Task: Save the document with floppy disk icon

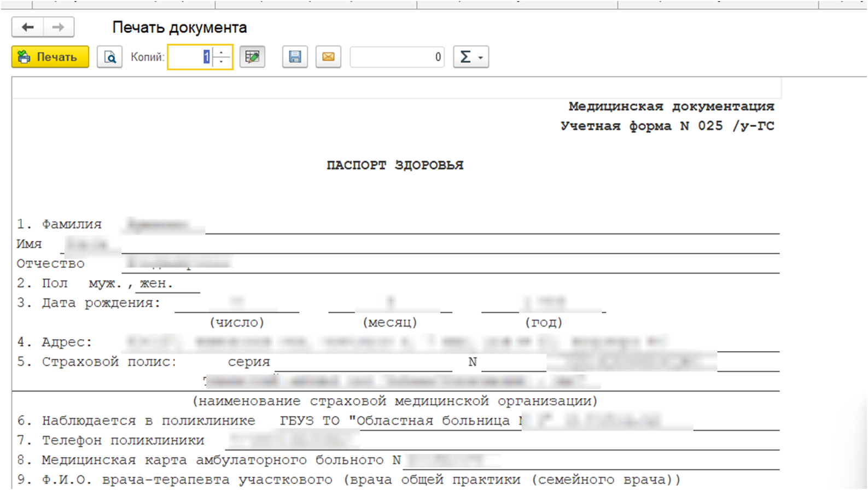Action: (x=295, y=57)
